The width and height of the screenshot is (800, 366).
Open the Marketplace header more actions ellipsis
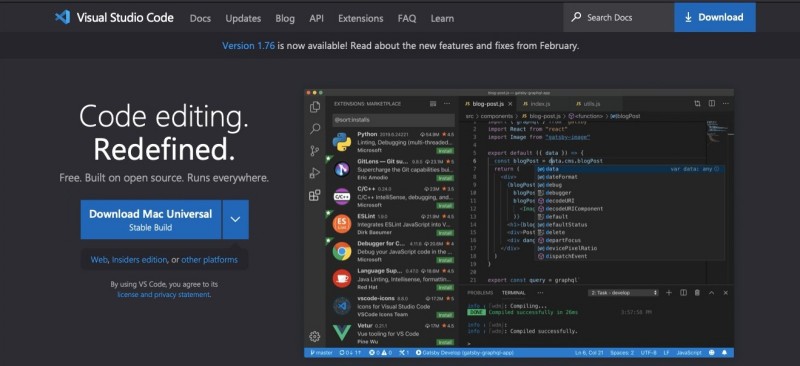447,104
